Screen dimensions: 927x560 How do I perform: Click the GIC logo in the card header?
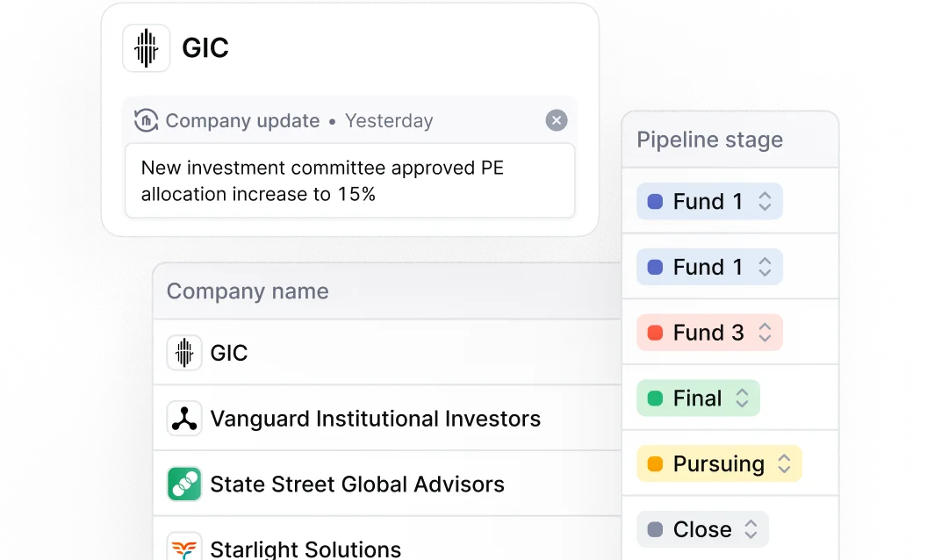pos(146,48)
